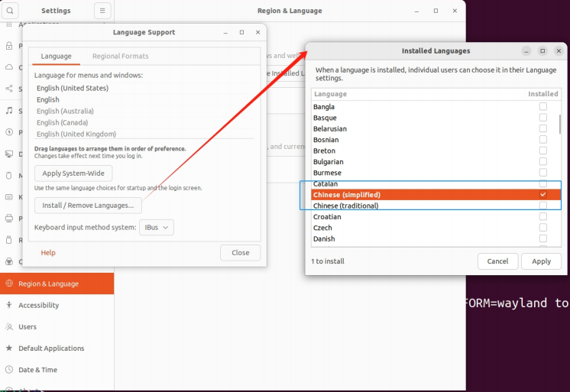Screen dimensions: 570x392
Task: Open Date & Time in Settings sidebar
Action: click(x=57, y=369)
